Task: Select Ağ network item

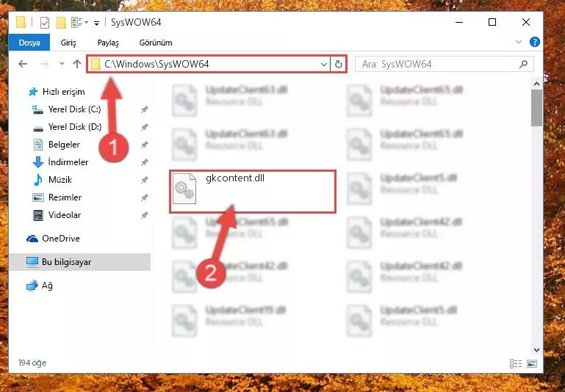Action: pyautogui.click(x=47, y=286)
